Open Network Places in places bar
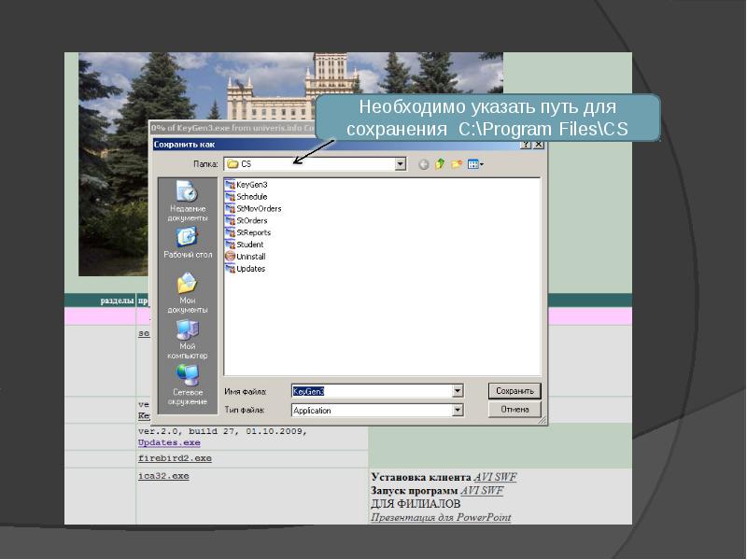 pos(188,383)
